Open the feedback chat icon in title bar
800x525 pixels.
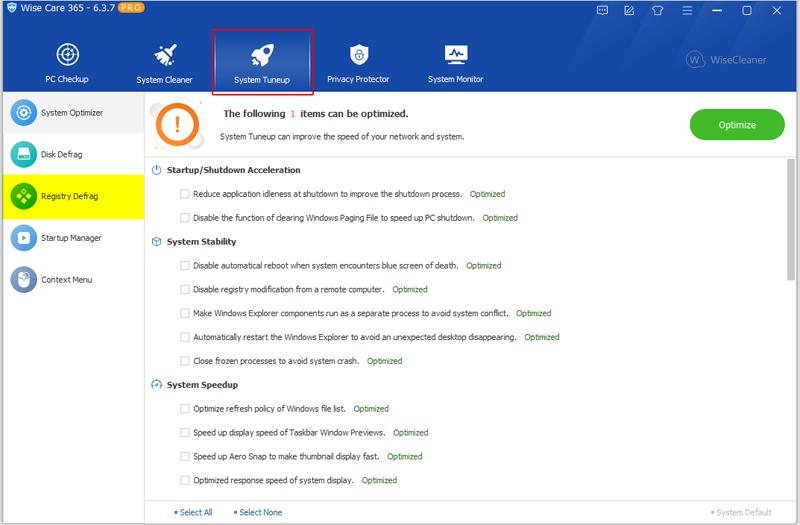[602, 10]
